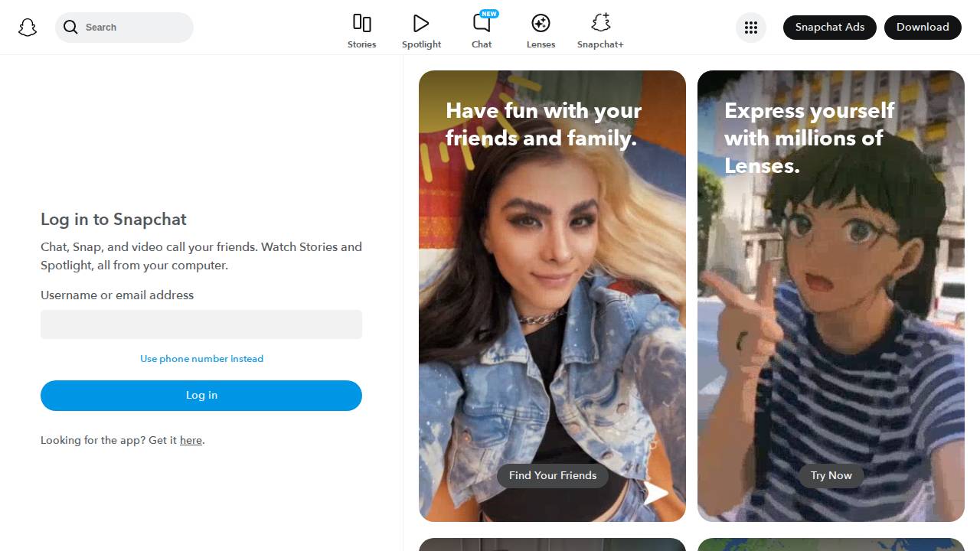Open the Stories icon in navigation
This screenshot has height=551, width=980.
coord(361,23)
